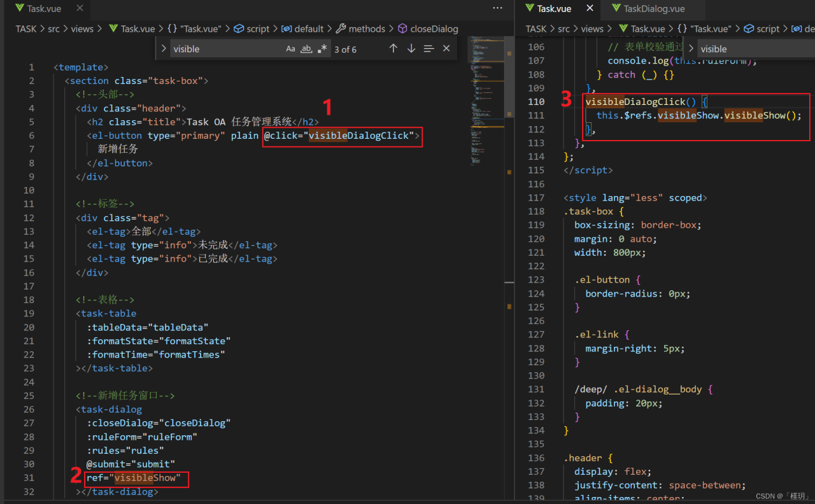This screenshot has height=504, width=815.
Task: Click the views breadcrumb in right editor
Action: coord(592,29)
